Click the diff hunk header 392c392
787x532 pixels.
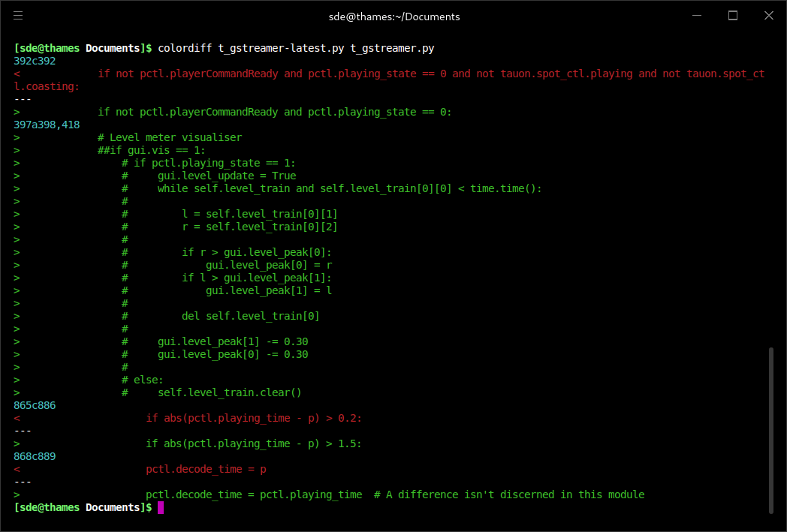35,61
